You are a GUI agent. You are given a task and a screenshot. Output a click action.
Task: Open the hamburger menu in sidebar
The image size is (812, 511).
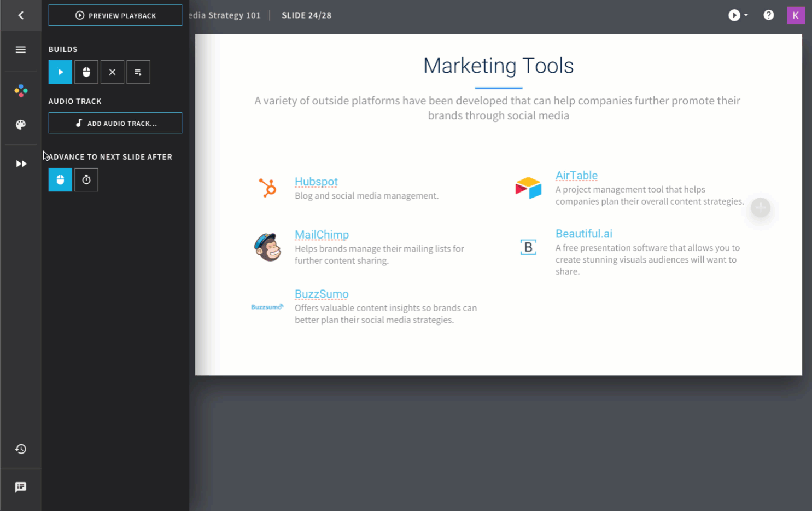pyautogui.click(x=21, y=50)
